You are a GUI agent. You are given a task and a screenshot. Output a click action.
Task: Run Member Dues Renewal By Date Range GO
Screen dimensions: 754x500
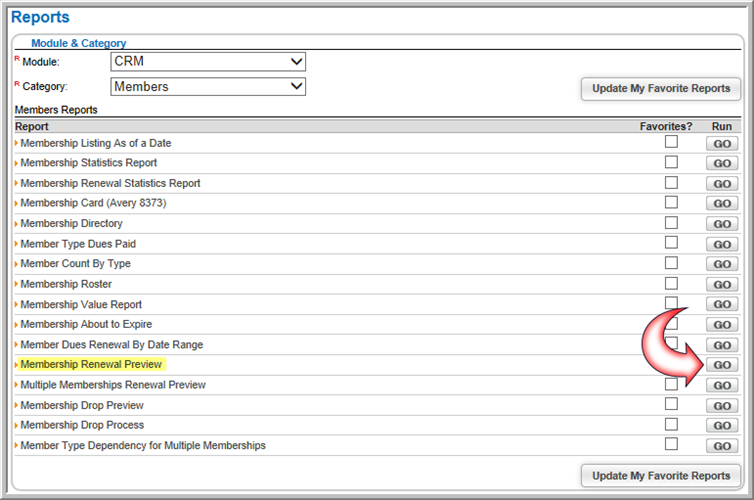tap(722, 345)
